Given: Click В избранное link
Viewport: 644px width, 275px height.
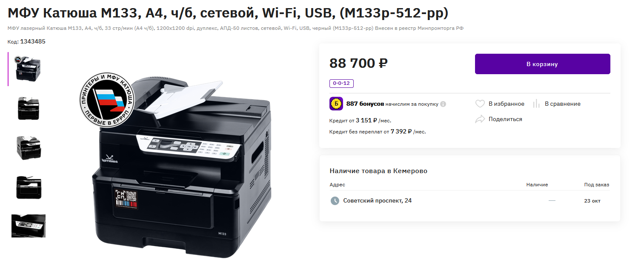Looking at the screenshot, I should [x=506, y=104].
